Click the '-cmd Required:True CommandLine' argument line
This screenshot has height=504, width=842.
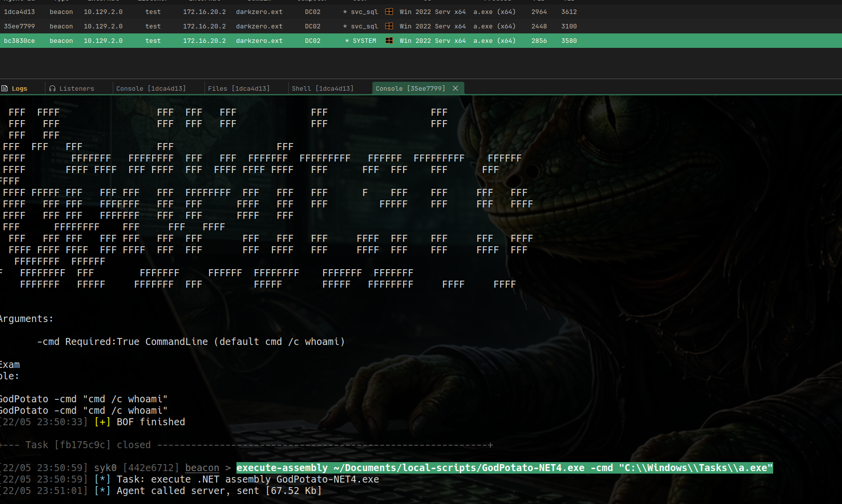coord(191,342)
